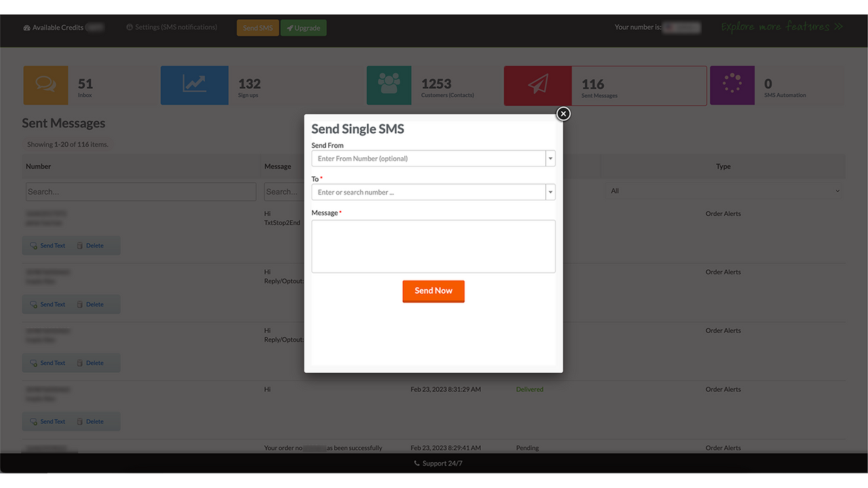This screenshot has width=868, height=488.
Task: Click the Send Now button
Action: pyautogui.click(x=433, y=291)
